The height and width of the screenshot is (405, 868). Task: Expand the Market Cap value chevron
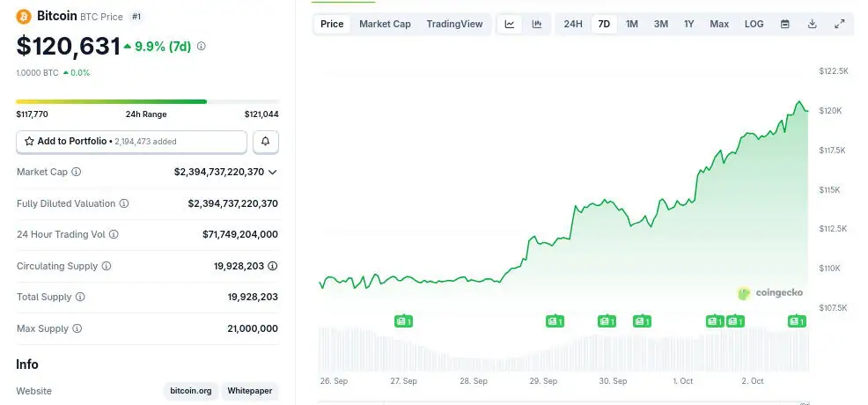click(273, 173)
